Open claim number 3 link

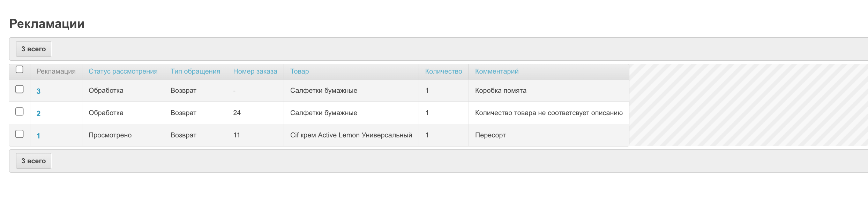38,91
